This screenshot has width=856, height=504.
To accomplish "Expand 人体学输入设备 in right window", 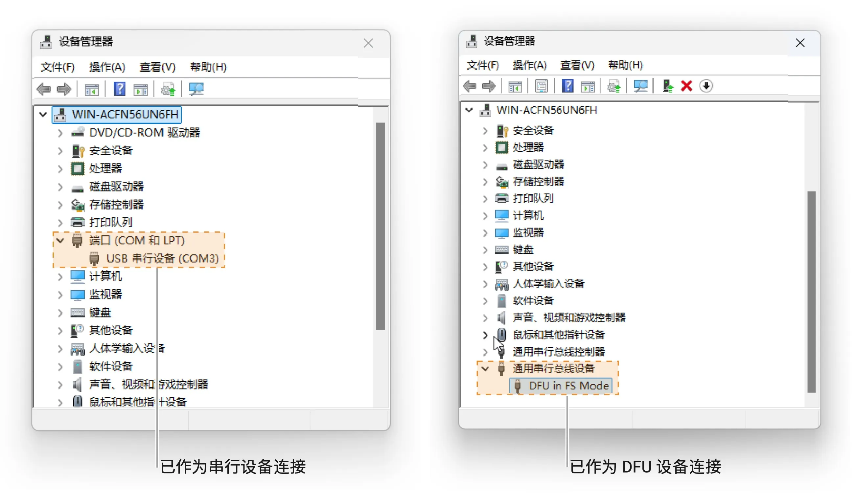I will click(x=485, y=284).
